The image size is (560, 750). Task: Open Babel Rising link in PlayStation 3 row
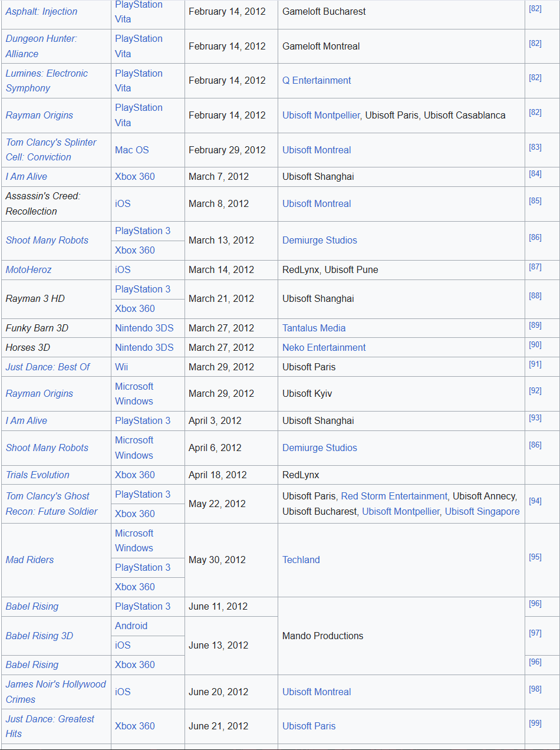pyautogui.click(x=32, y=606)
